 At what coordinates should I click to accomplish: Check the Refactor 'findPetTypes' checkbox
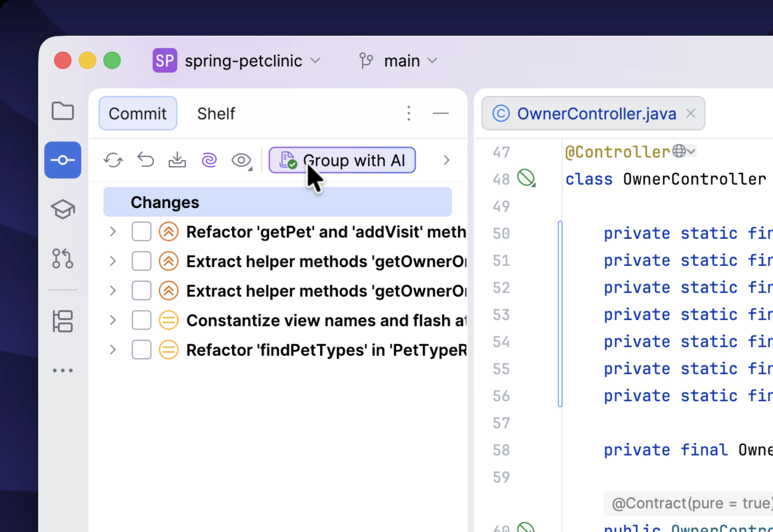[141, 350]
